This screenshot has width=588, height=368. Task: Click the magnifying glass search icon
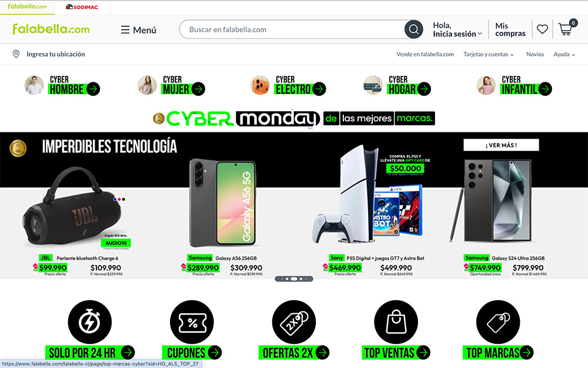[x=413, y=29]
